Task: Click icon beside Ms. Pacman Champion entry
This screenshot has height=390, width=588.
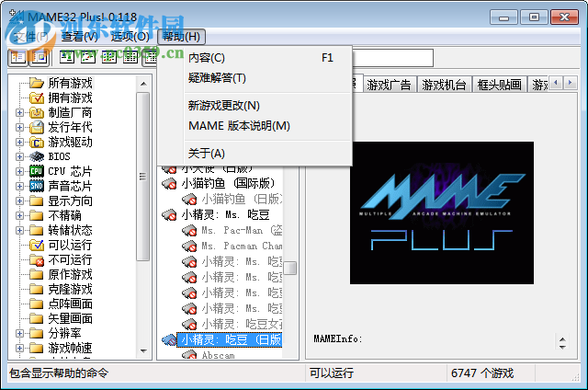Action: pos(189,247)
